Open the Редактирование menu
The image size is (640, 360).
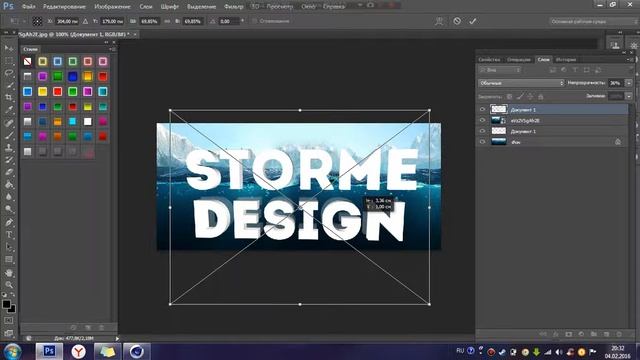click(x=64, y=7)
